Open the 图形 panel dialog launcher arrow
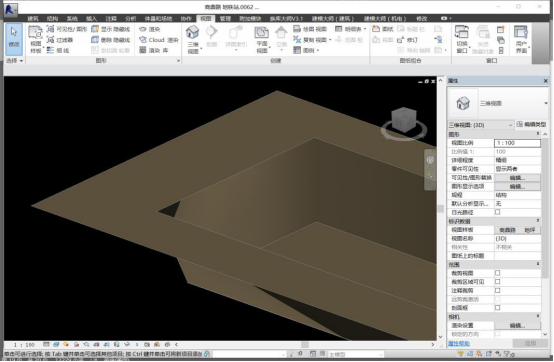This screenshot has width=554, height=362. point(178,61)
